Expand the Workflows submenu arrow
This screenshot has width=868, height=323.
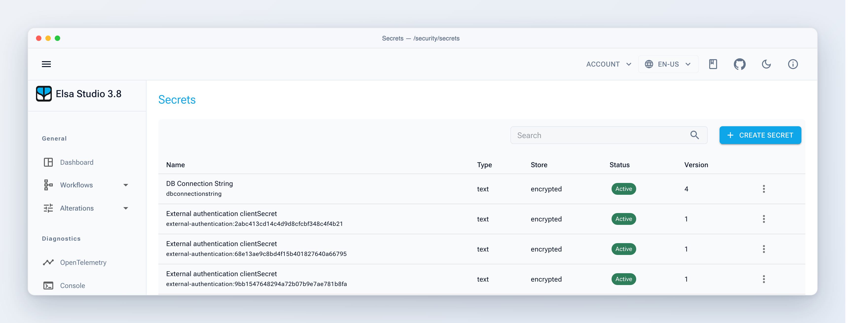tap(126, 185)
